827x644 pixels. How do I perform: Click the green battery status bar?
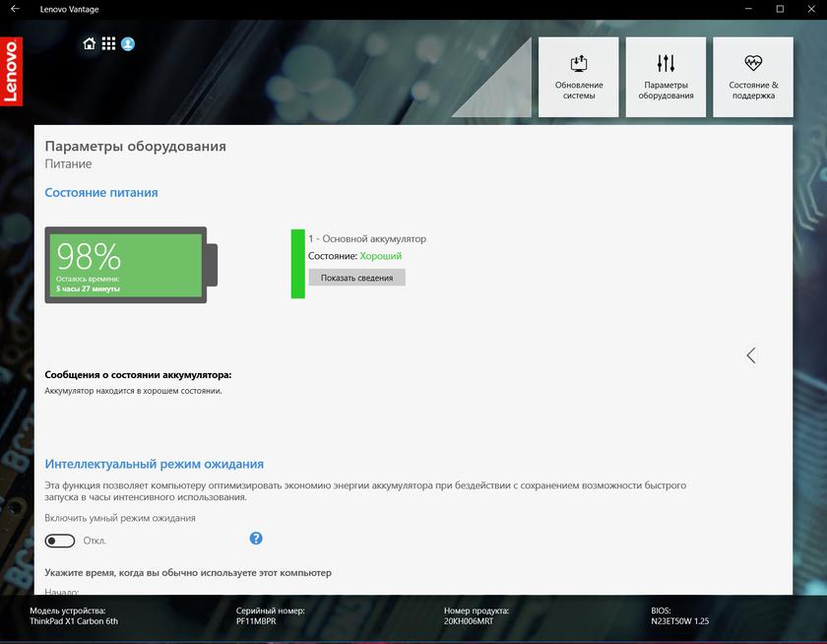point(297,263)
